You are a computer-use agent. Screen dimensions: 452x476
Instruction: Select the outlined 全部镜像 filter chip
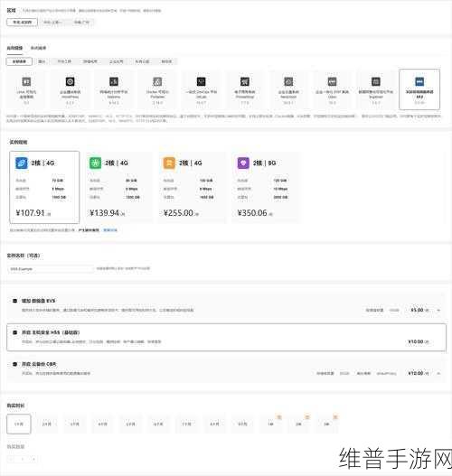click(19, 61)
